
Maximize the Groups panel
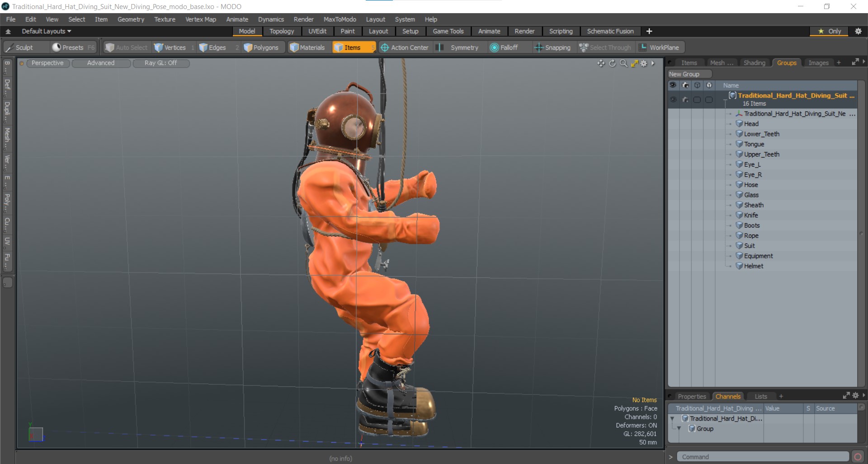pos(855,62)
